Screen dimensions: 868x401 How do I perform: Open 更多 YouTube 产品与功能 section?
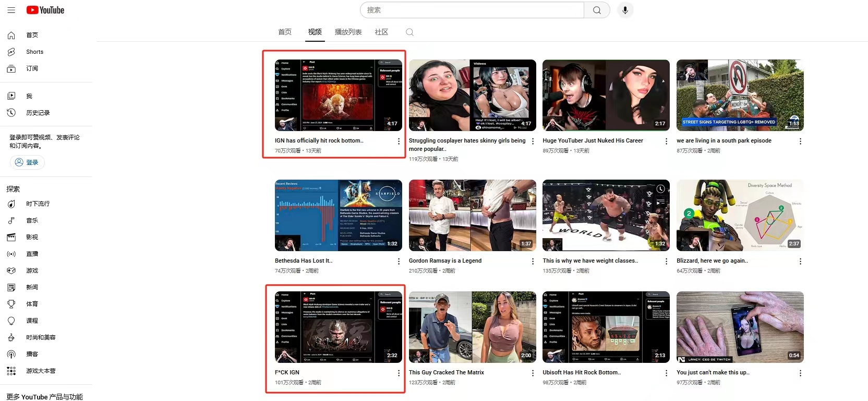[x=44, y=397]
